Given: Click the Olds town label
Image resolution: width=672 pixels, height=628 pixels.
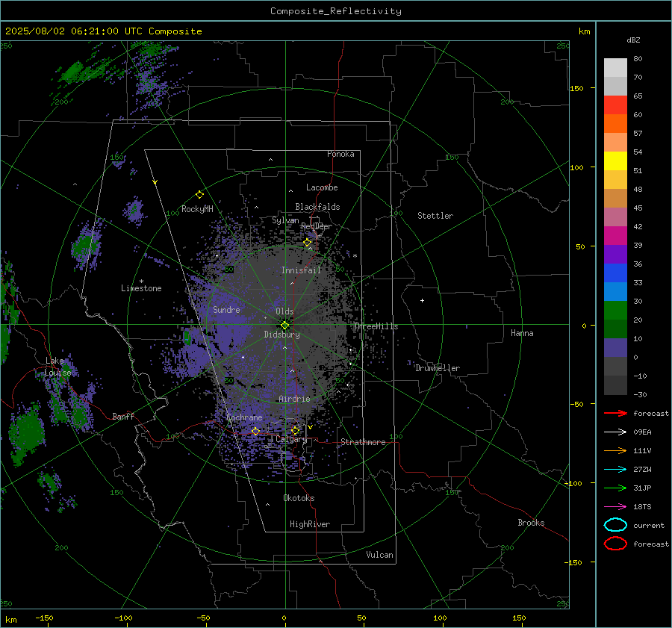Looking at the screenshot, I should click(x=284, y=311).
